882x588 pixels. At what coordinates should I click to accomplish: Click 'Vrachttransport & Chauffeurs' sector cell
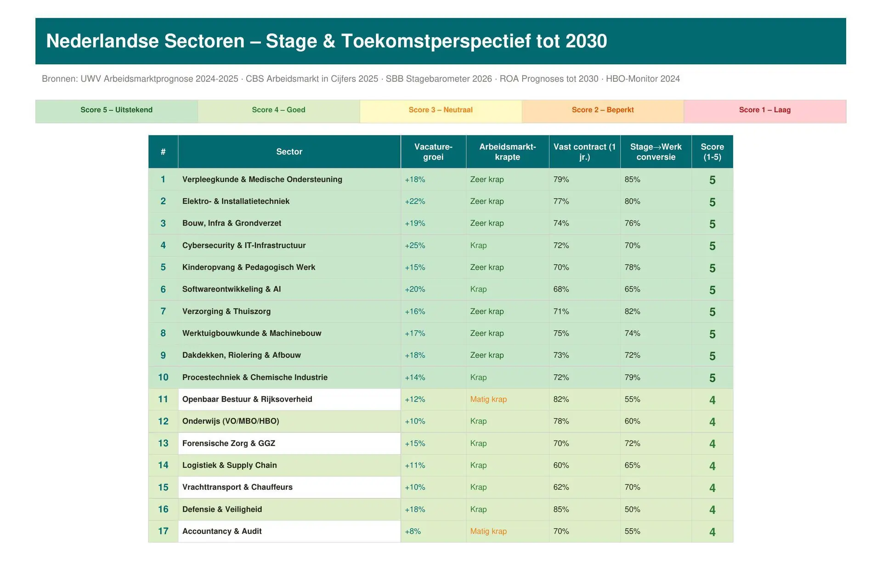[x=289, y=487]
